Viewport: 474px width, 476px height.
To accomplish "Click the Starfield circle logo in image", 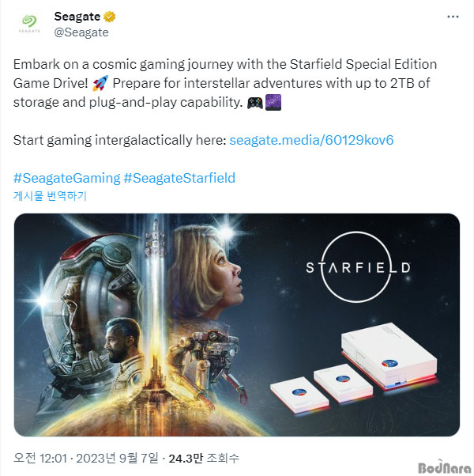I will click(x=358, y=267).
